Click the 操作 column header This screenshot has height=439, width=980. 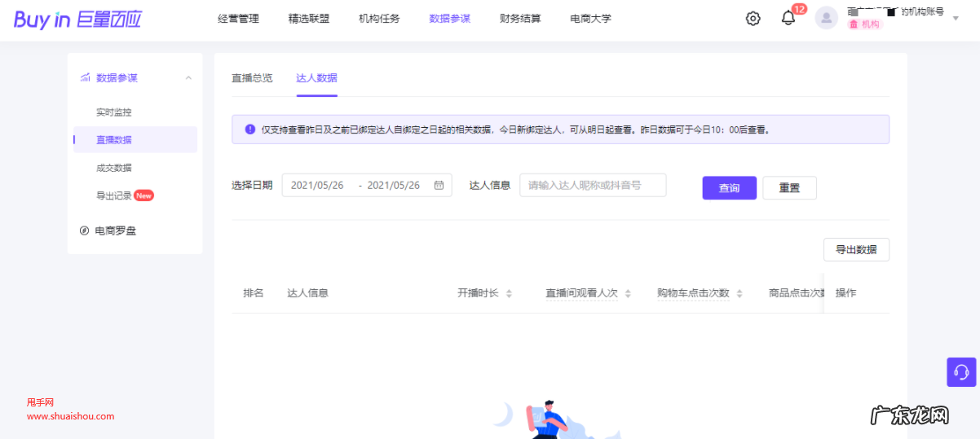845,293
